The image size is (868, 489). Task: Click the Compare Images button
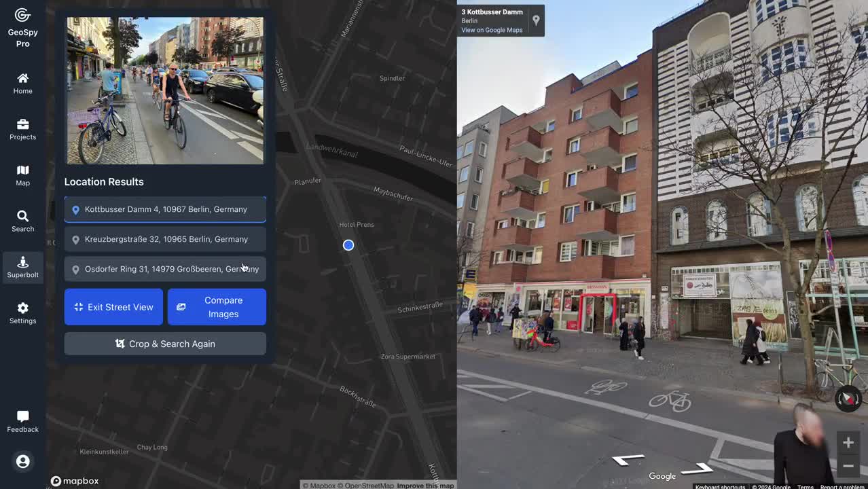tap(217, 307)
